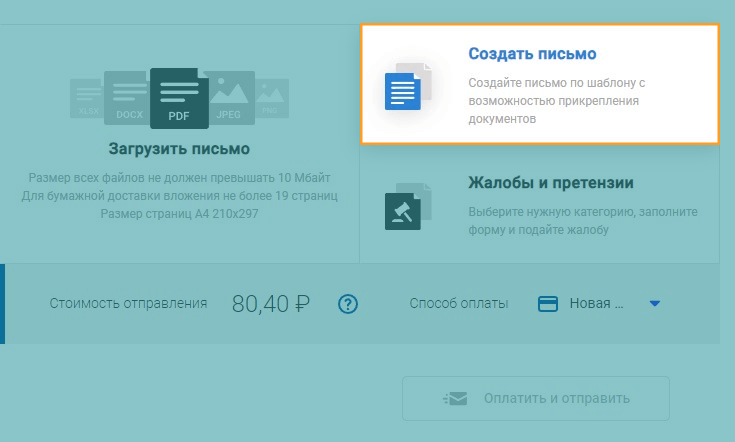Open the question mark help icon by the cost
735x442 pixels.
(x=348, y=304)
